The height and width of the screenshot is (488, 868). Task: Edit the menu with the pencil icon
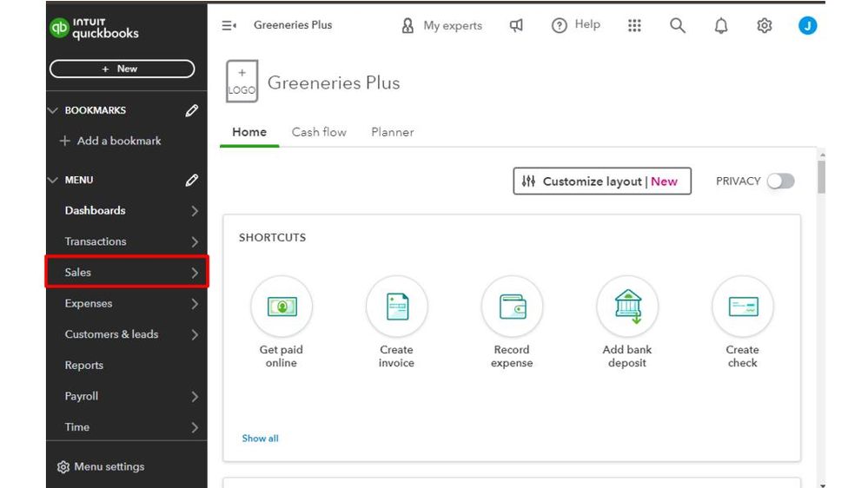point(191,181)
